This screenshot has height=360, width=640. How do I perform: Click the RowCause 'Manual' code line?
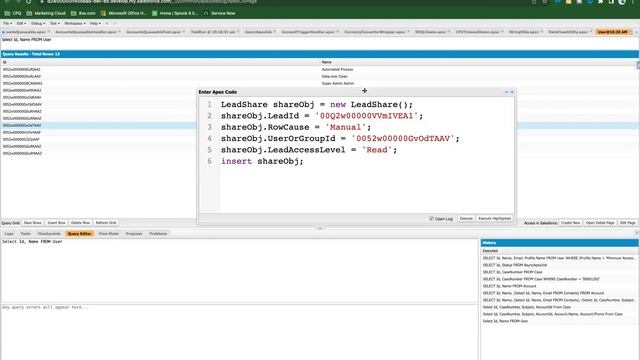pyautogui.click(x=296, y=127)
